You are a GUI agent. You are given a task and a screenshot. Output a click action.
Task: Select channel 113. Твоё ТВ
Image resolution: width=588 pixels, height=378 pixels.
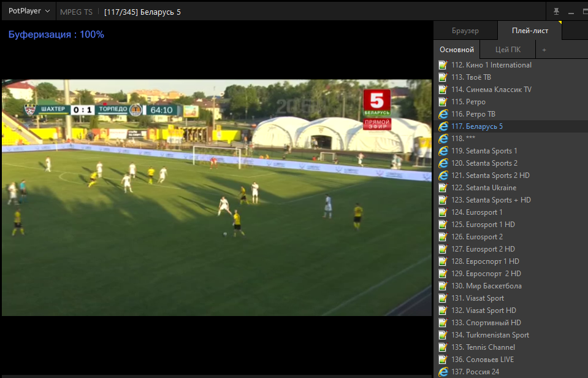(x=511, y=77)
